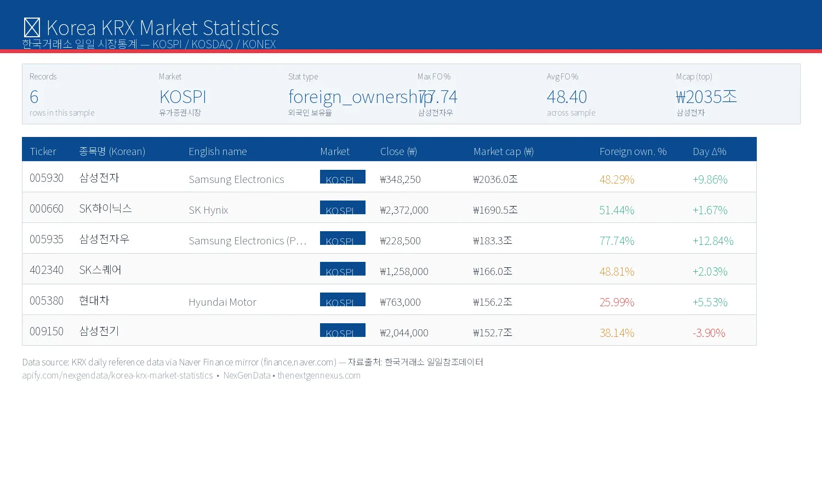The width and height of the screenshot is (822, 504).
Task: Click the 종목명 (Korean) column header
Action: click(x=112, y=152)
